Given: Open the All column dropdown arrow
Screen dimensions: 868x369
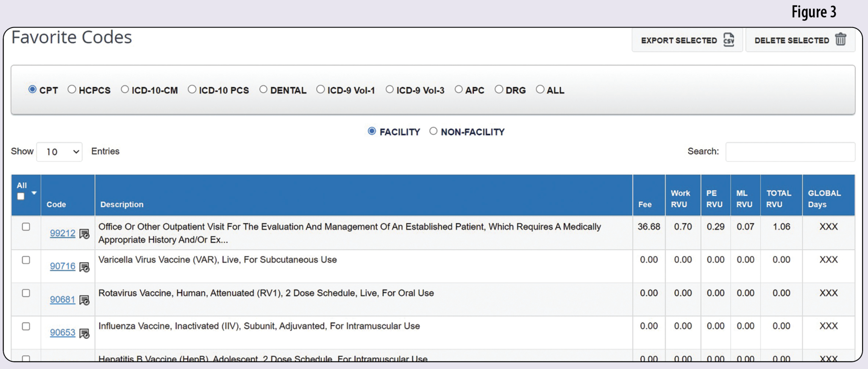Looking at the screenshot, I should point(34,193).
